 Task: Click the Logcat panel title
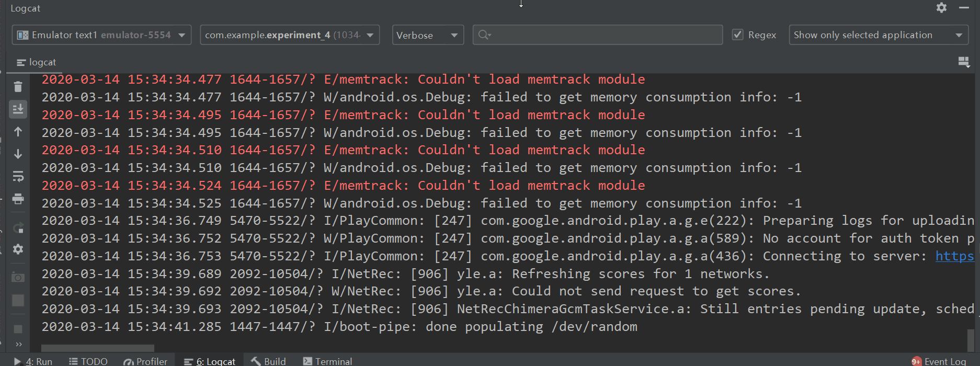click(x=26, y=8)
